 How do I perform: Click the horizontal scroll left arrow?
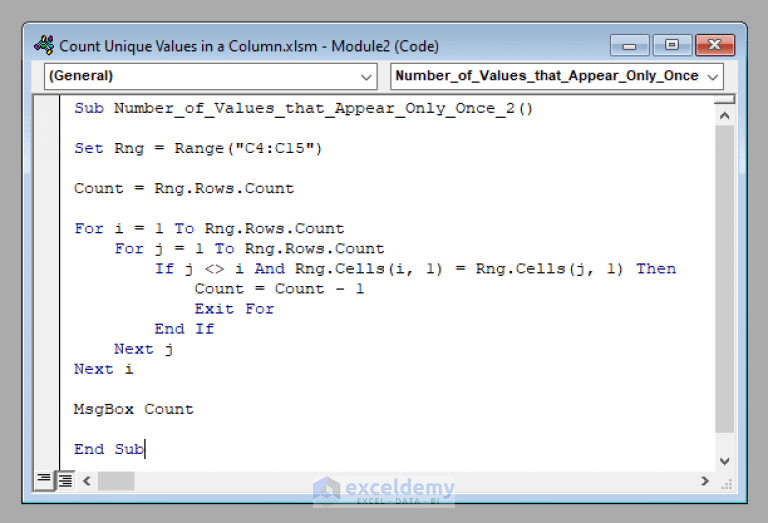[x=87, y=481]
